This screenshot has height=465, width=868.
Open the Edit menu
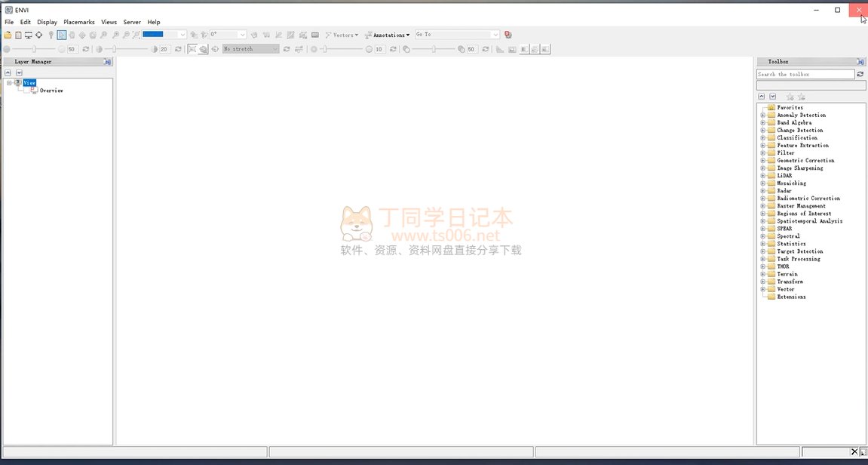pyautogui.click(x=26, y=22)
